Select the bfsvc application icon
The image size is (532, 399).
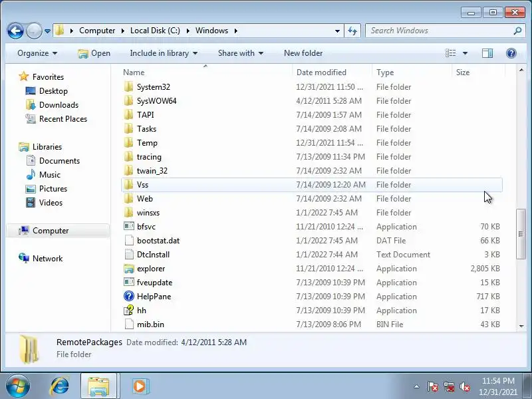129,226
